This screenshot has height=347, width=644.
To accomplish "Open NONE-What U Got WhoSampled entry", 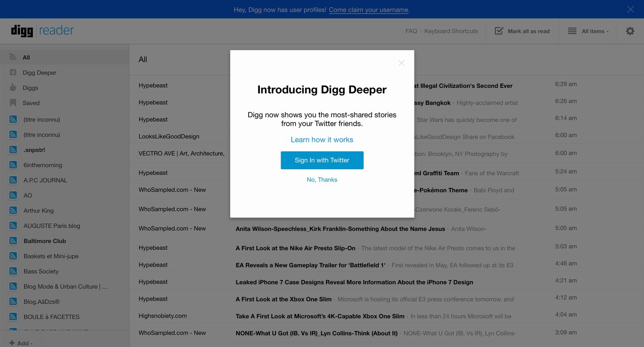I will tap(316, 333).
